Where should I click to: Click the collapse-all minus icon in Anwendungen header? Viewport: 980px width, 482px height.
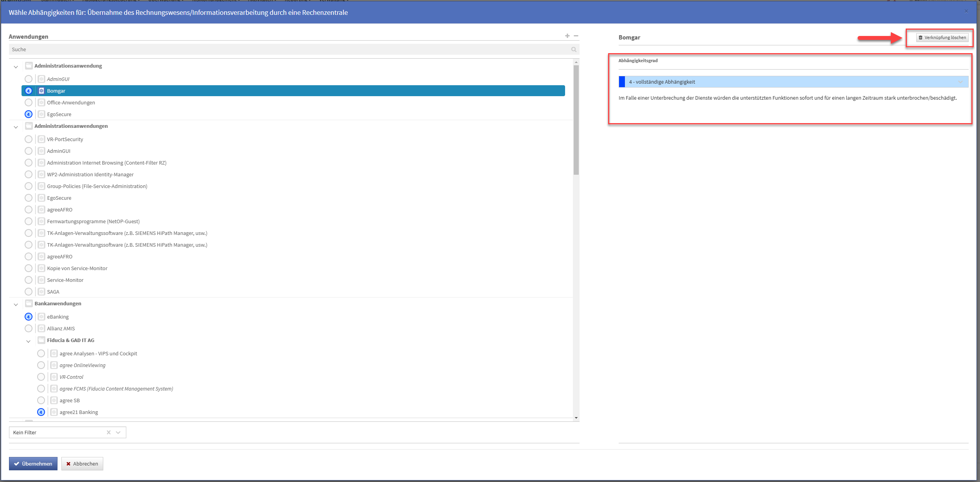click(576, 36)
